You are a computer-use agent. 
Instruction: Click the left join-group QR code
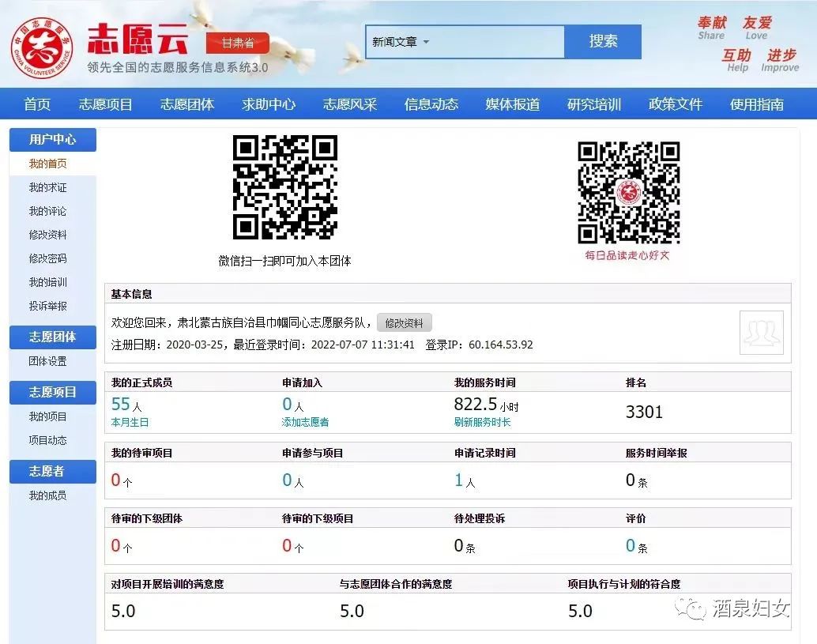tap(284, 187)
